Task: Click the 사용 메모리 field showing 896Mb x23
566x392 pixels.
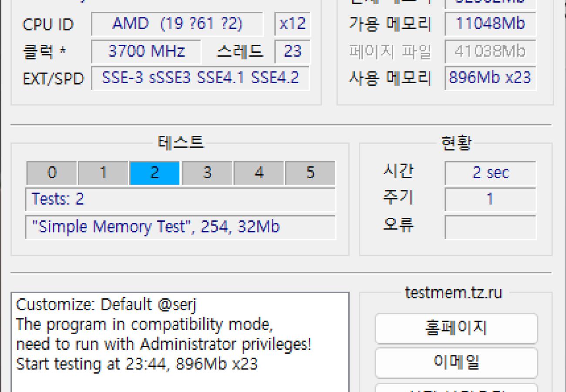Action: tap(490, 78)
